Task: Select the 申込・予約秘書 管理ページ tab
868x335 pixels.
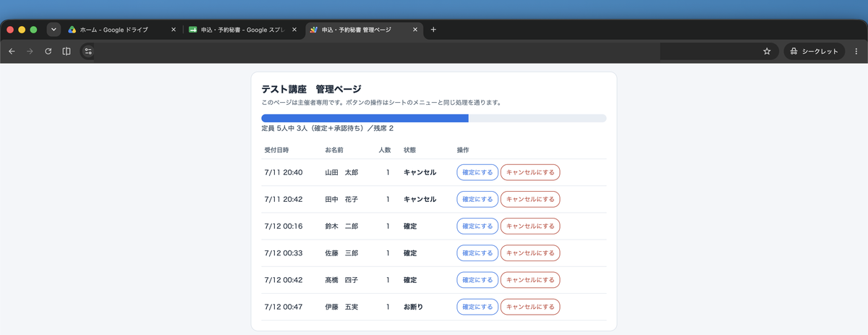Action: pyautogui.click(x=363, y=30)
